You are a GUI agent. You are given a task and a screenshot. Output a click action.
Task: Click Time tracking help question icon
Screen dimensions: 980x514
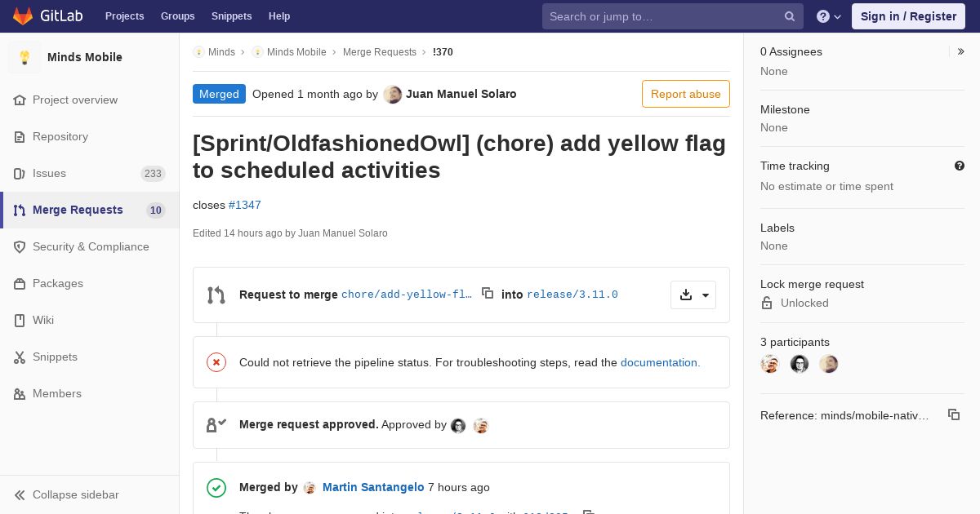click(x=960, y=166)
